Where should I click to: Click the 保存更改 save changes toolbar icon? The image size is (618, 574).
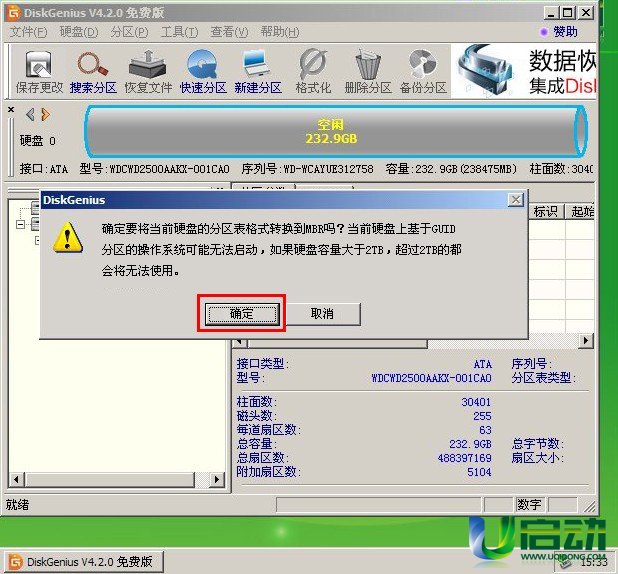coord(39,72)
